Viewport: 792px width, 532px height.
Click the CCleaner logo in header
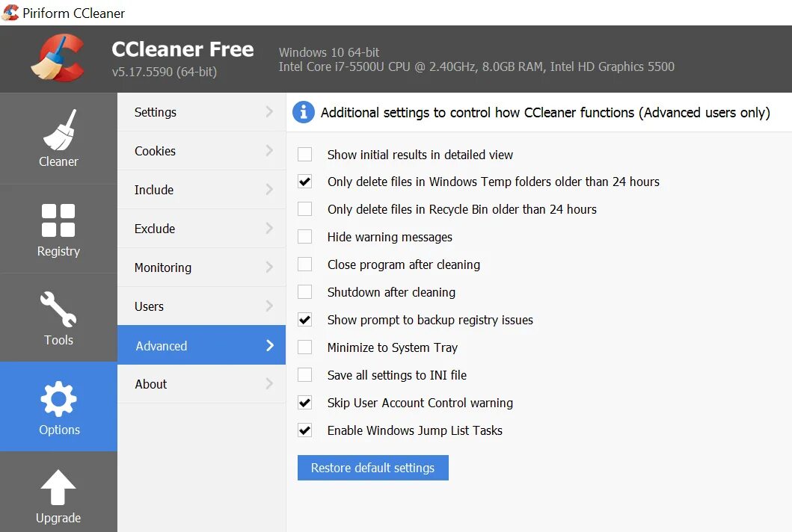(58, 58)
